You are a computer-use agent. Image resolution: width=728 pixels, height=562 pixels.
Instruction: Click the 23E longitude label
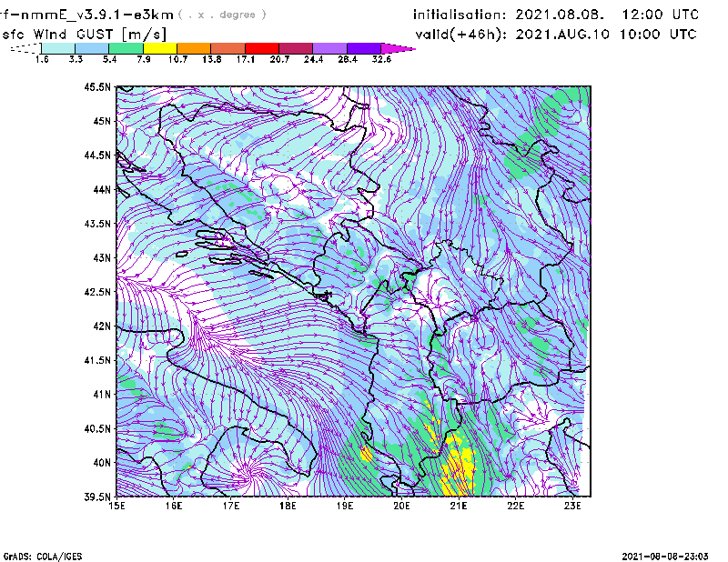[572, 506]
